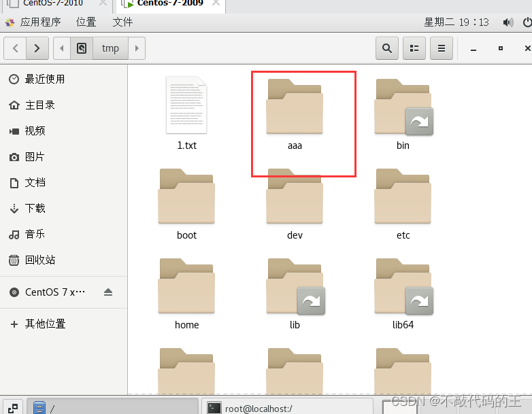Eject the CentOS 7 disc
The height and width of the screenshot is (414, 532).
[108, 292]
